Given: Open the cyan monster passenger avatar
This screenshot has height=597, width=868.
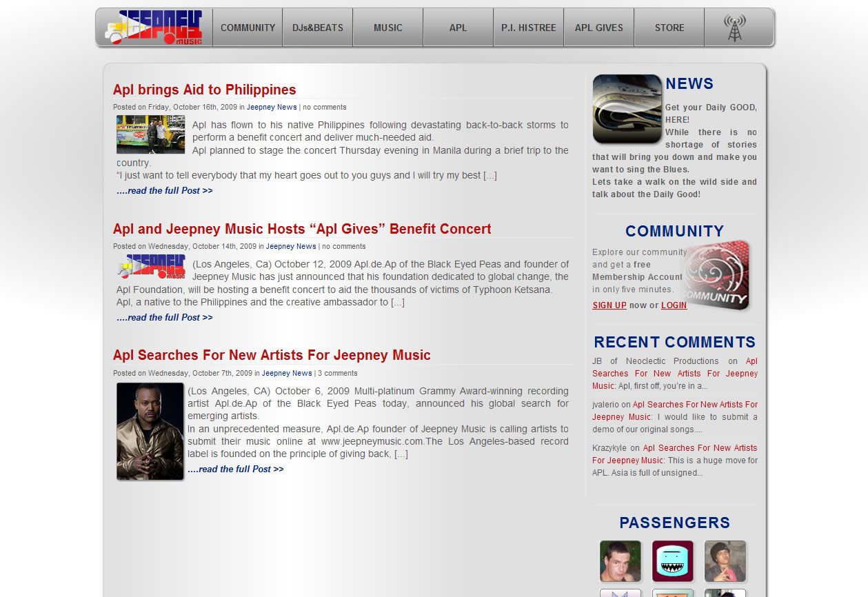Looking at the screenshot, I should coord(673,561).
